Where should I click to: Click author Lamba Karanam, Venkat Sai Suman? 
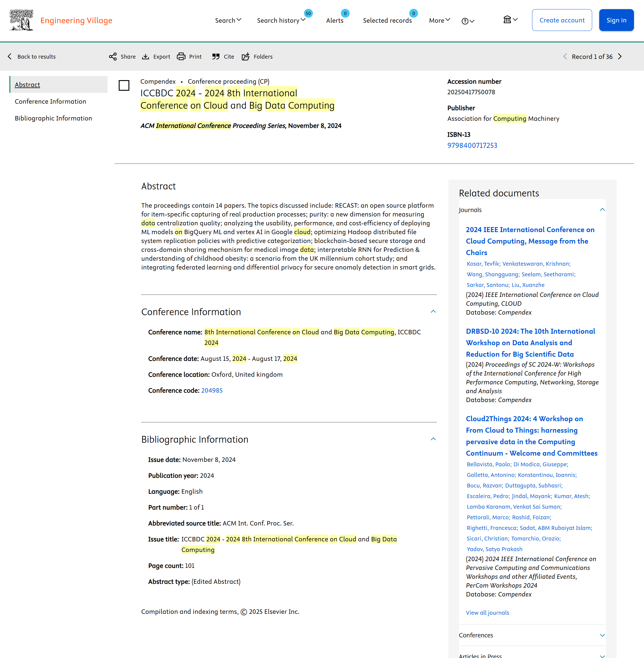click(514, 507)
